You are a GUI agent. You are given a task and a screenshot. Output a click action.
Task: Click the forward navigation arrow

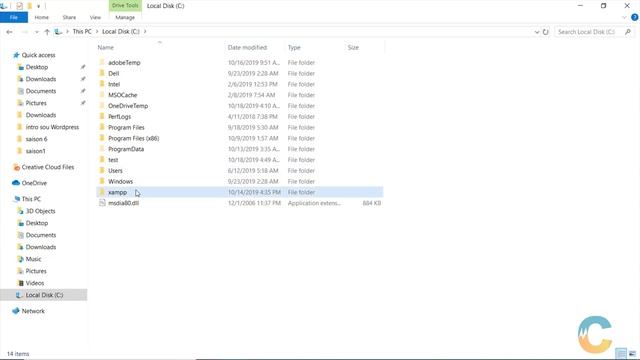point(24,32)
